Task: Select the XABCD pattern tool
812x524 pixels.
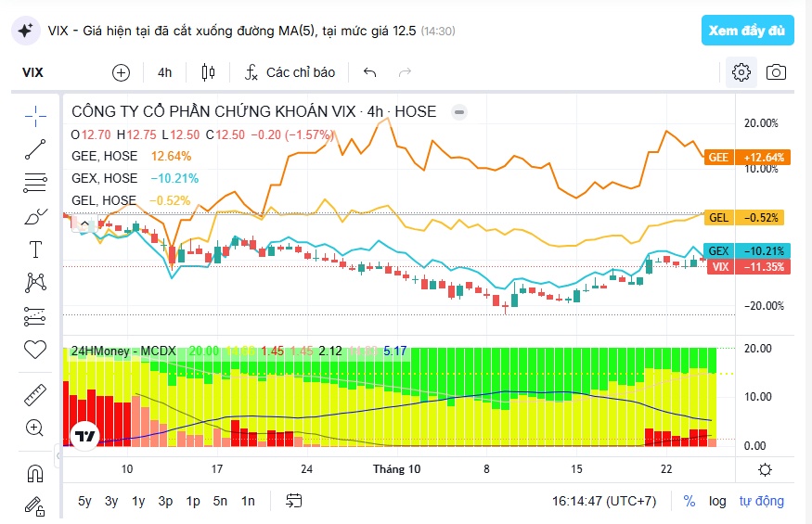Action: pos(35,283)
